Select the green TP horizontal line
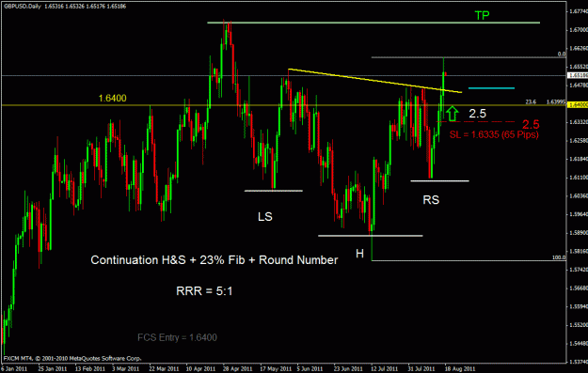The height and width of the screenshot is (373, 588). tap(373, 23)
